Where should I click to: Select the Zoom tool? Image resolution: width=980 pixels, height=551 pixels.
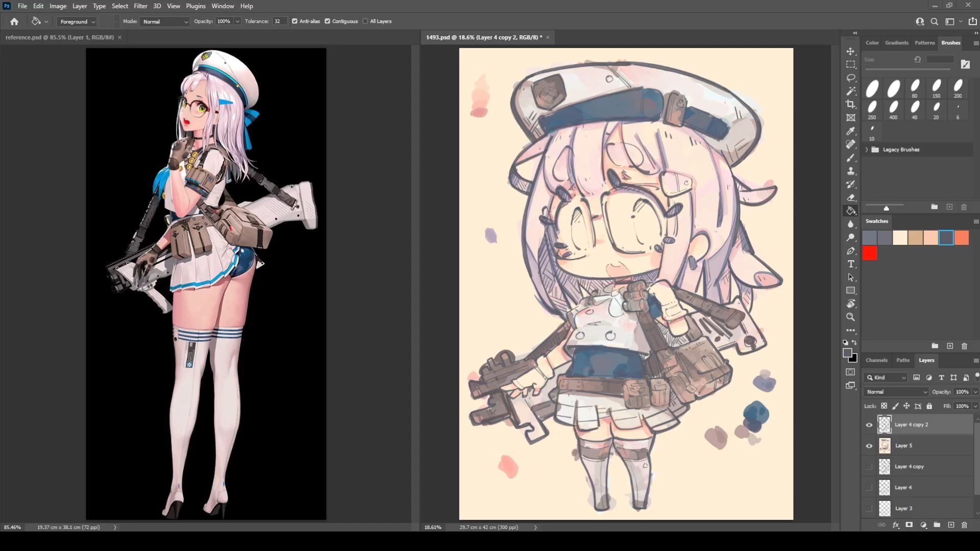[850, 317]
